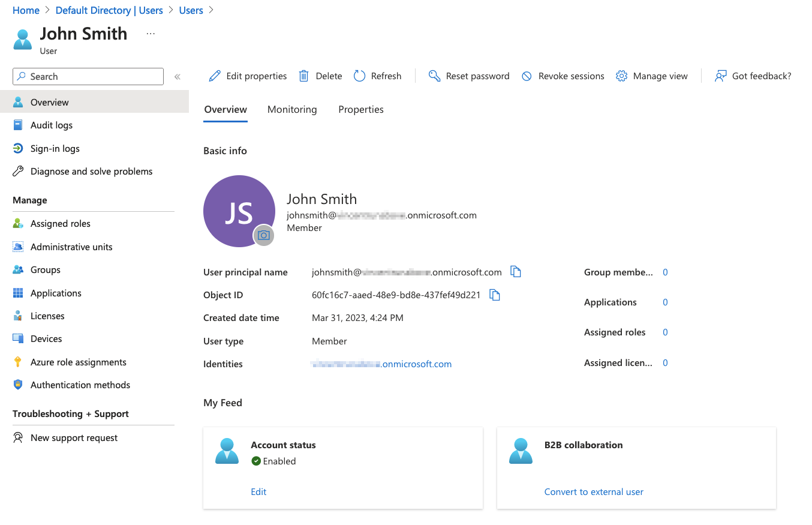The width and height of the screenshot is (812, 525).
Task: Open Sign-in logs in sidebar
Action: tap(55, 148)
